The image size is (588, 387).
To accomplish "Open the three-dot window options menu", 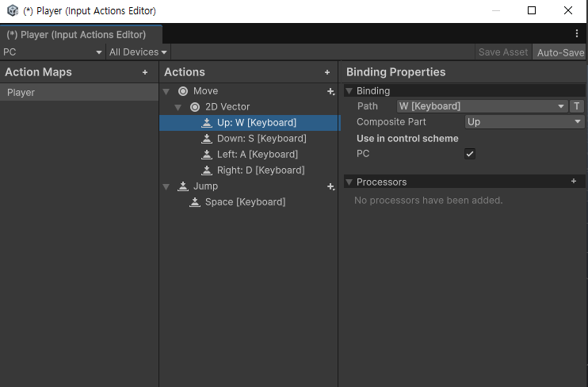I will (x=577, y=34).
